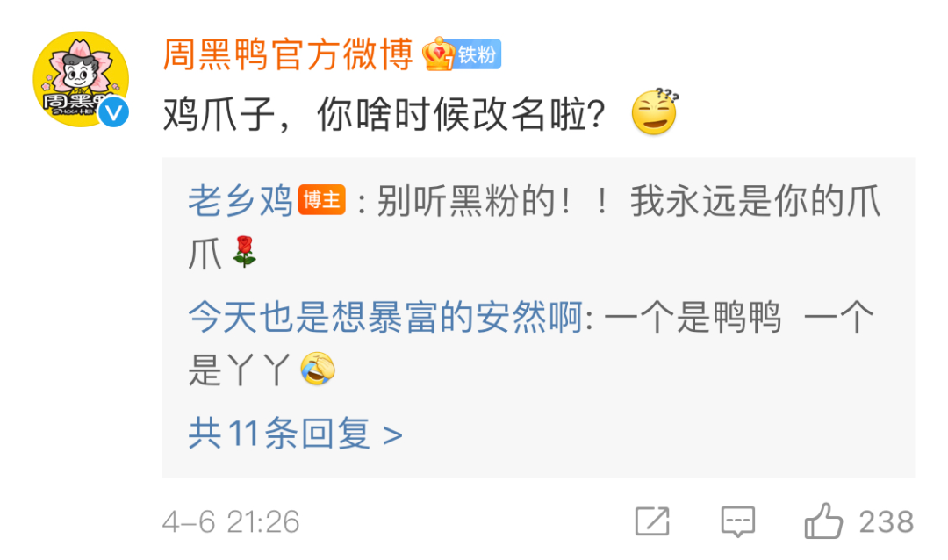The height and width of the screenshot is (560, 948).
Task: Click reply text 一个是鸭鸭 一个是丫丫
Action: point(531,343)
